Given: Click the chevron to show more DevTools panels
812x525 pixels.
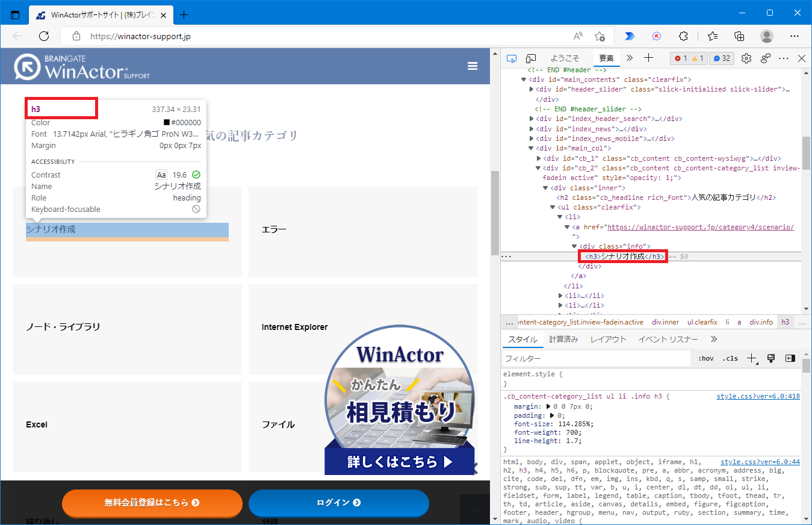Looking at the screenshot, I should click(629, 58).
